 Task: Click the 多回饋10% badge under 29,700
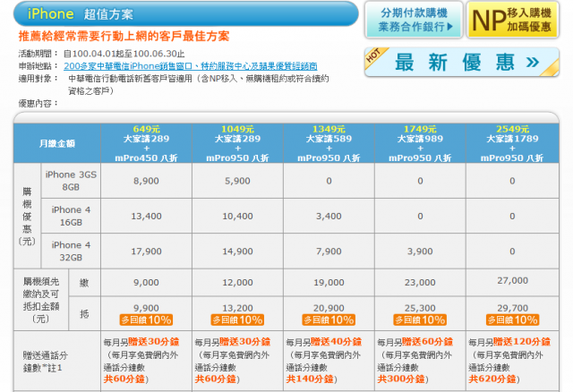tap(512, 320)
